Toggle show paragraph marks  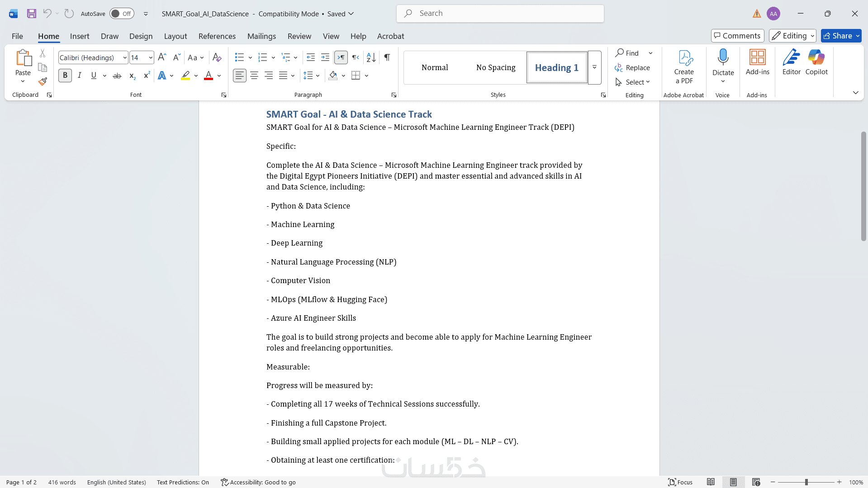point(387,57)
